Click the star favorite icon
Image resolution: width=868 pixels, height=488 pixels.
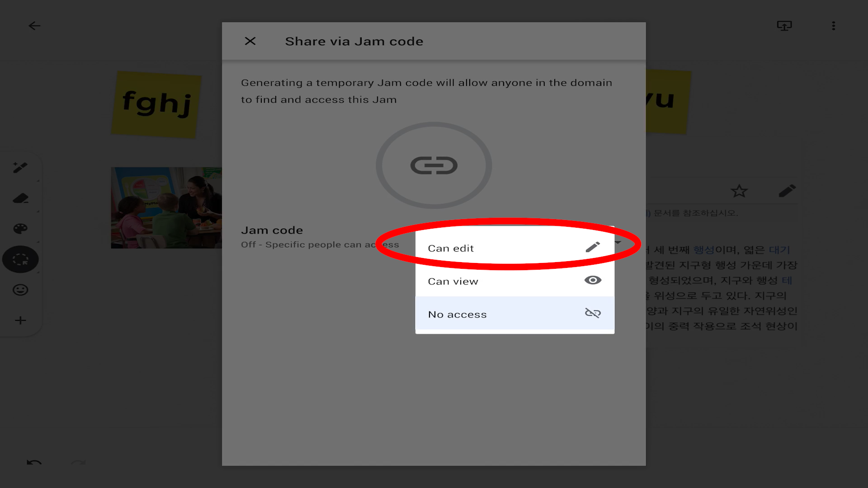[x=739, y=191]
